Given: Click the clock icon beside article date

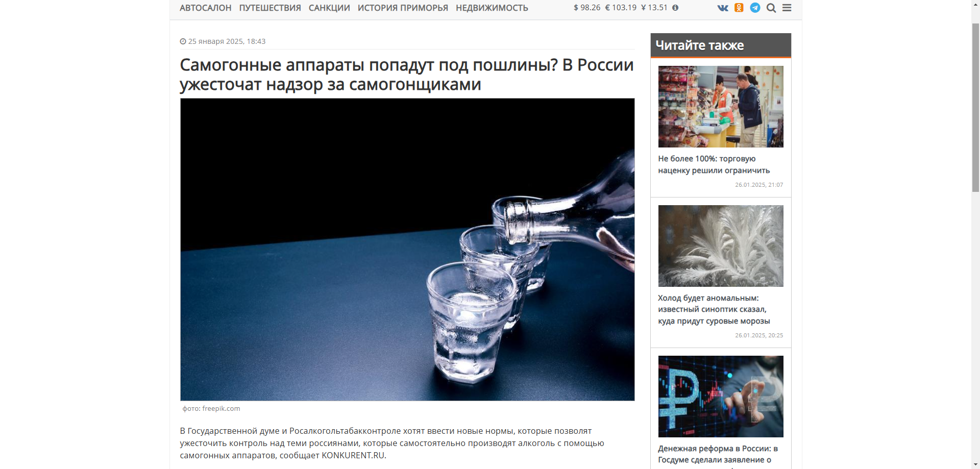Looking at the screenshot, I should pyautogui.click(x=183, y=41).
